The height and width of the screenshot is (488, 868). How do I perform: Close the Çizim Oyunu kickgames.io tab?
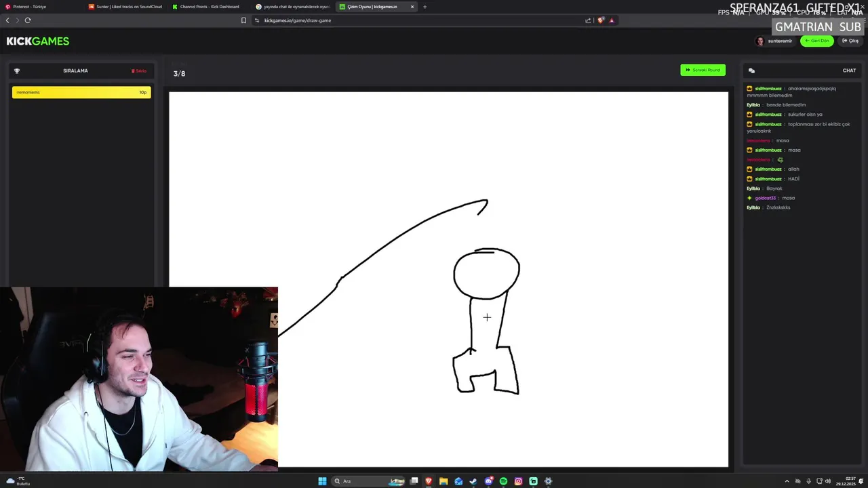[x=412, y=7]
